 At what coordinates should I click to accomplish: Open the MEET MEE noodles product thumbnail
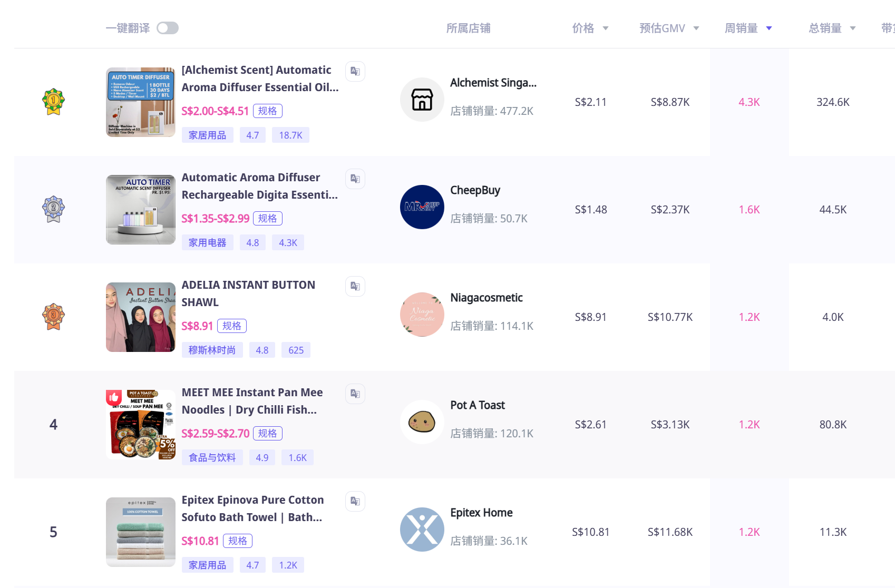[141, 424]
